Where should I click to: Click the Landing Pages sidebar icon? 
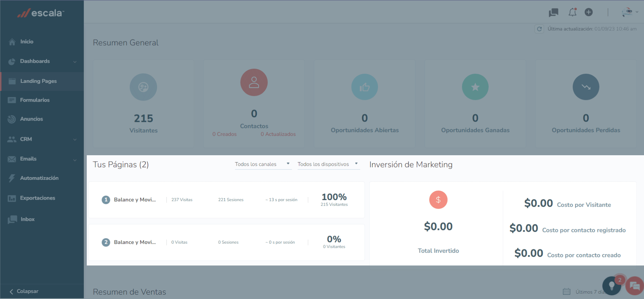[12, 81]
